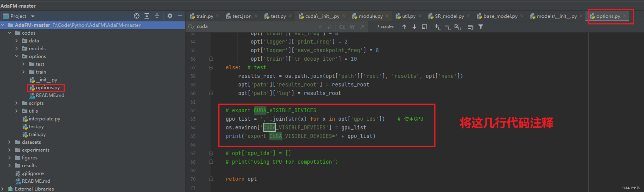Click the Collapse All icon in Project panel
The width and height of the screenshot is (644, 192).
(x=157, y=16)
